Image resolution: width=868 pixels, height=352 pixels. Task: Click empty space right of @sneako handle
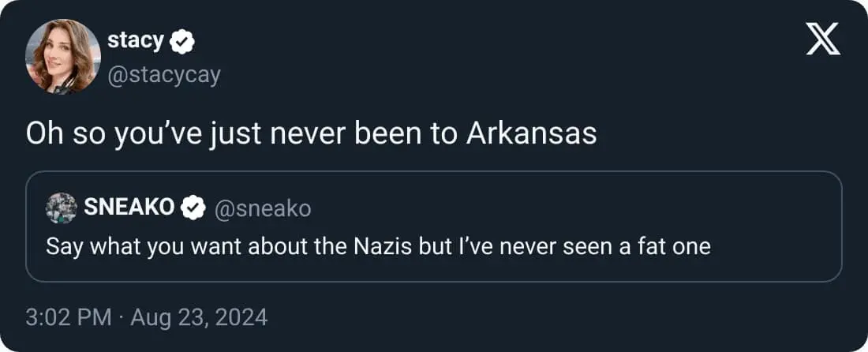tap(552, 208)
